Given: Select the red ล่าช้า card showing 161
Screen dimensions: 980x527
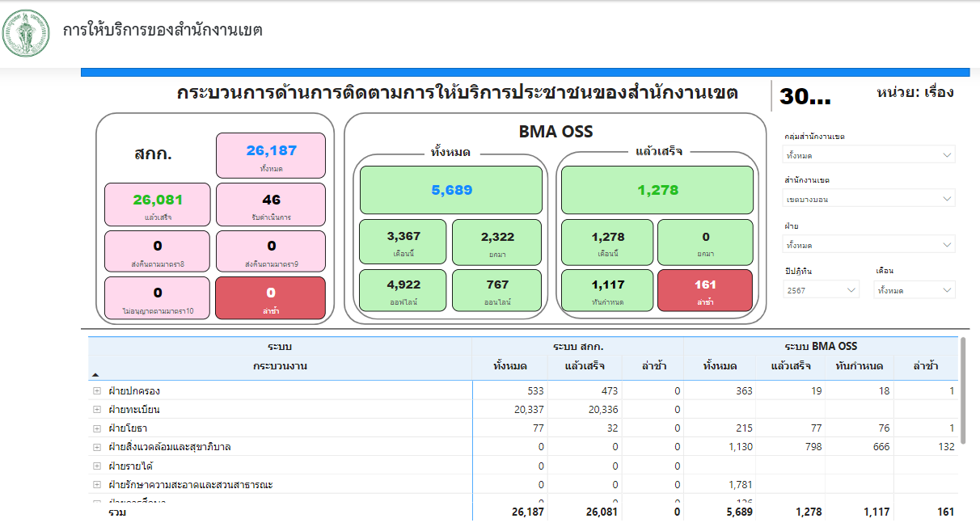Looking at the screenshot, I should click(705, 290).
